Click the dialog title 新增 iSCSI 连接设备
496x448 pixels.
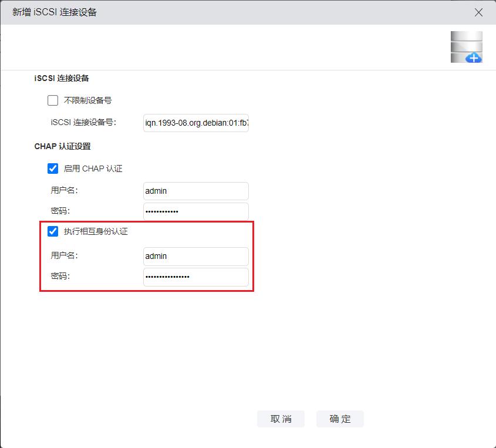(x=55, y=12)
